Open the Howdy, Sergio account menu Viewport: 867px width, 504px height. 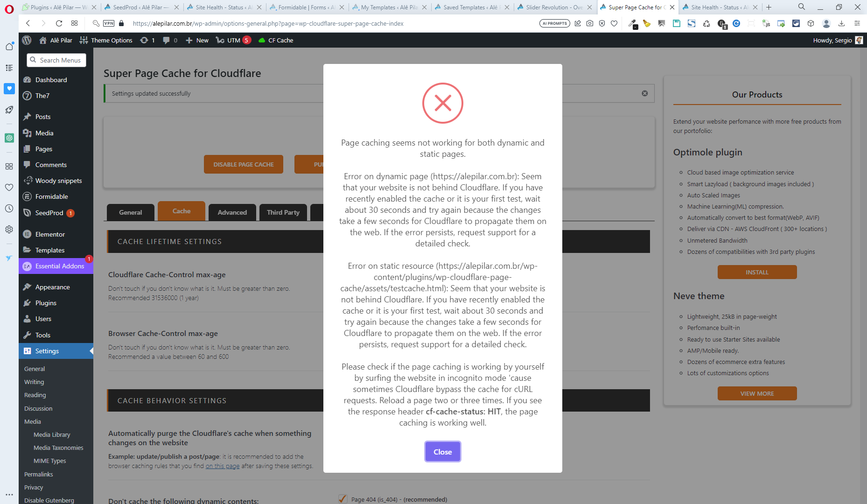click(838, 40)
